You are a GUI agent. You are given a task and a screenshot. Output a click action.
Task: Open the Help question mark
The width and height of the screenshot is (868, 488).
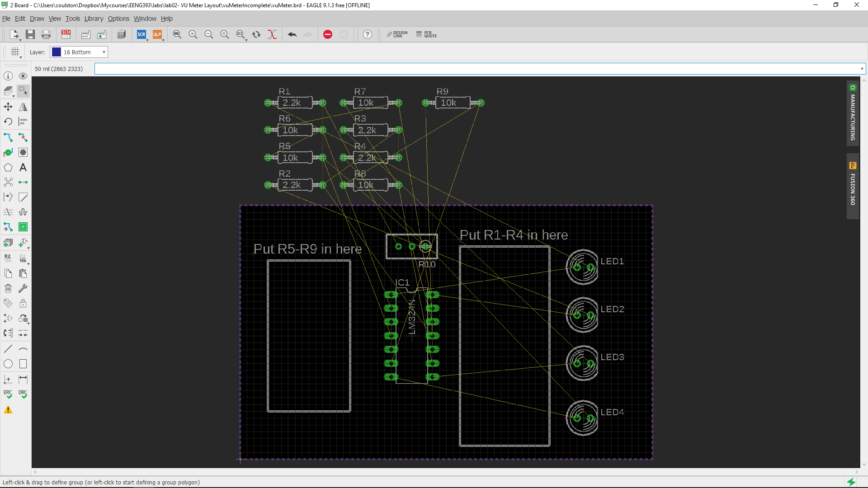coord(368,34)
